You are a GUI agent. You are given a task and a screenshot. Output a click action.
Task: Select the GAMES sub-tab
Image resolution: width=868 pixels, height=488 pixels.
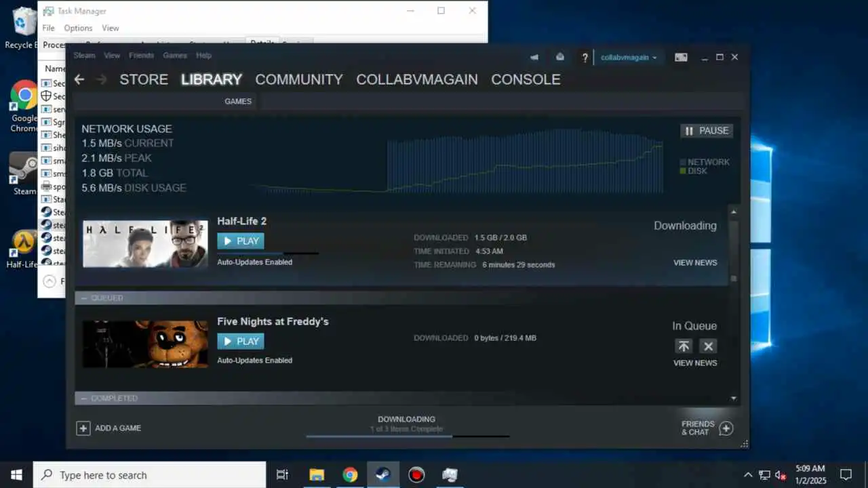coord(238,102)
